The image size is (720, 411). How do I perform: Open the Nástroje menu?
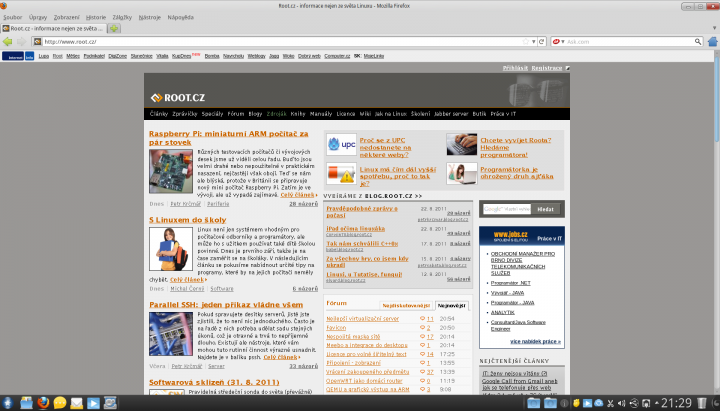(x=150, y=17)
